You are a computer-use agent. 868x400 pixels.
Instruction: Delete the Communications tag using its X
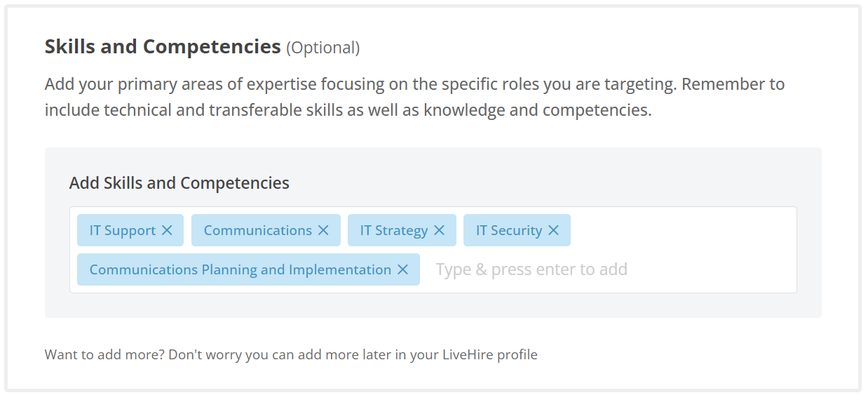(x=323, y=230)
